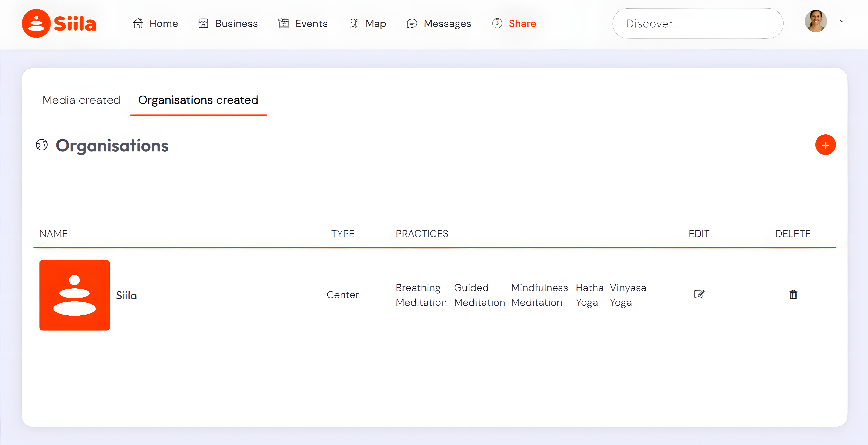Click the Map icon in navigation
The height and width of the screenshot is (445, 868).
(x=354, y=23)
